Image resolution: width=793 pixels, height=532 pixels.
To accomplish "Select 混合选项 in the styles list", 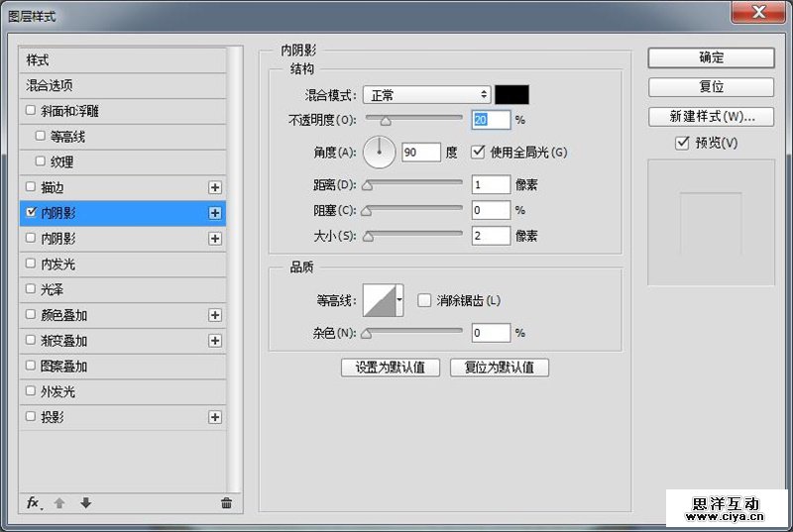I will tap(50, 86).
